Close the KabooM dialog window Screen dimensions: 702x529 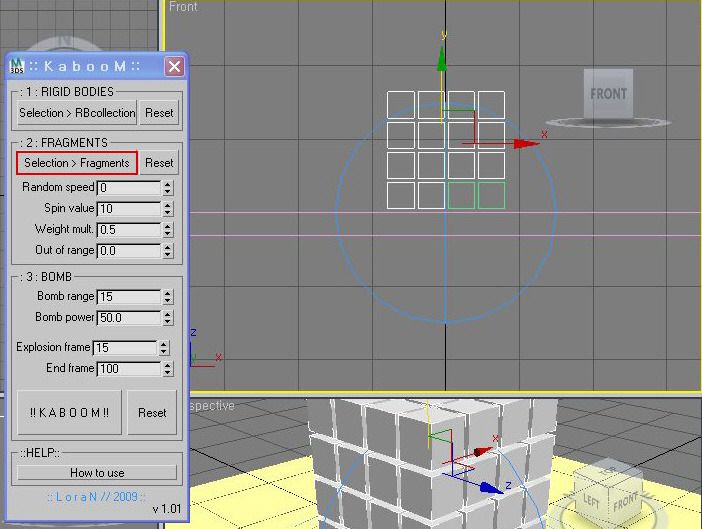tap(174, 67)
